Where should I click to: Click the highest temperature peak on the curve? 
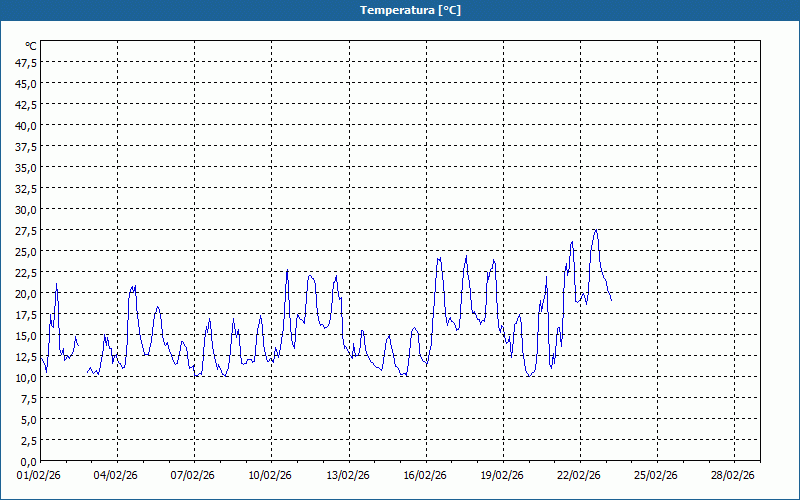(596, 230)
